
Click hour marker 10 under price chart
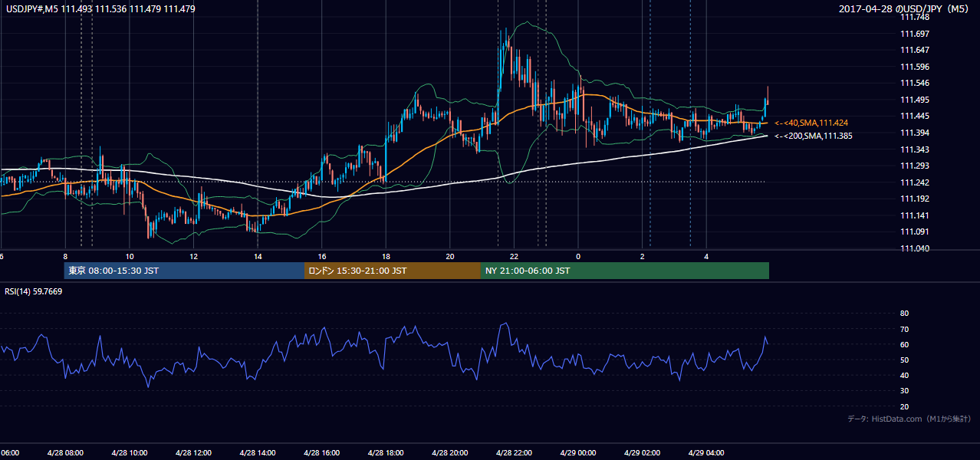[130, 256]
